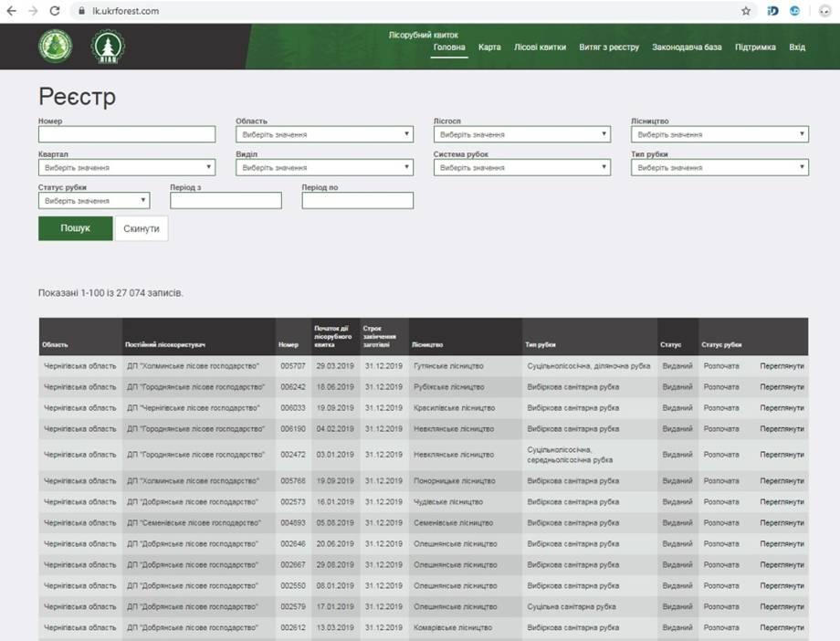Viewport: 840px width, 641px height.
Task: Open the Тип рубки dropdown
Action: pos(719,168)
